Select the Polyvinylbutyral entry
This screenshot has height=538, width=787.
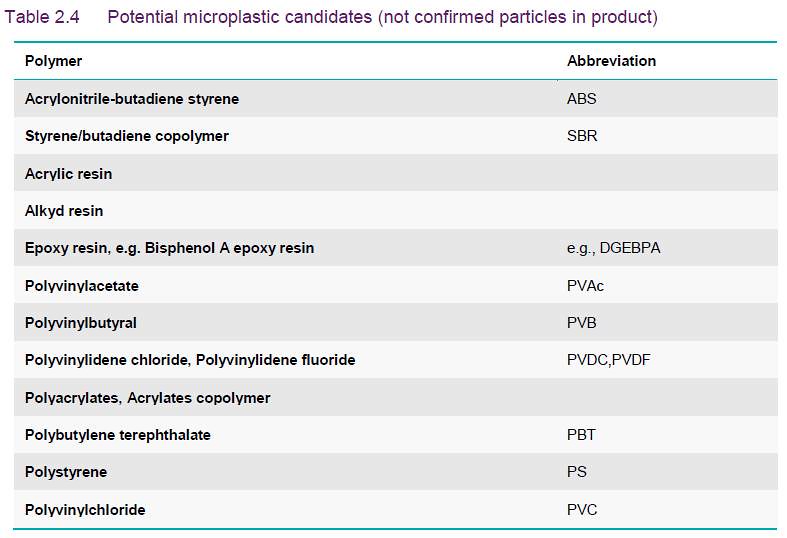[81, 323]
